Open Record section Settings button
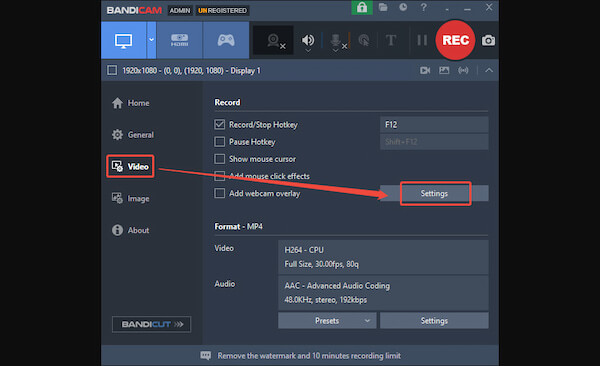The image size is (600, 366). (434, 193)
